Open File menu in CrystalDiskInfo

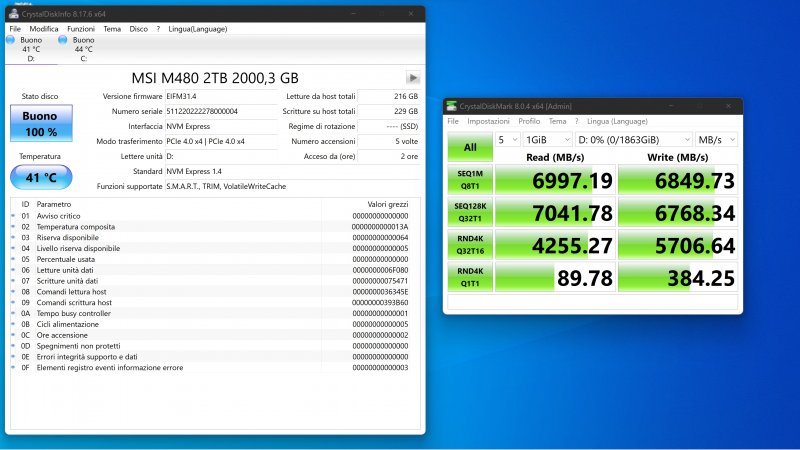pos(15,29)
